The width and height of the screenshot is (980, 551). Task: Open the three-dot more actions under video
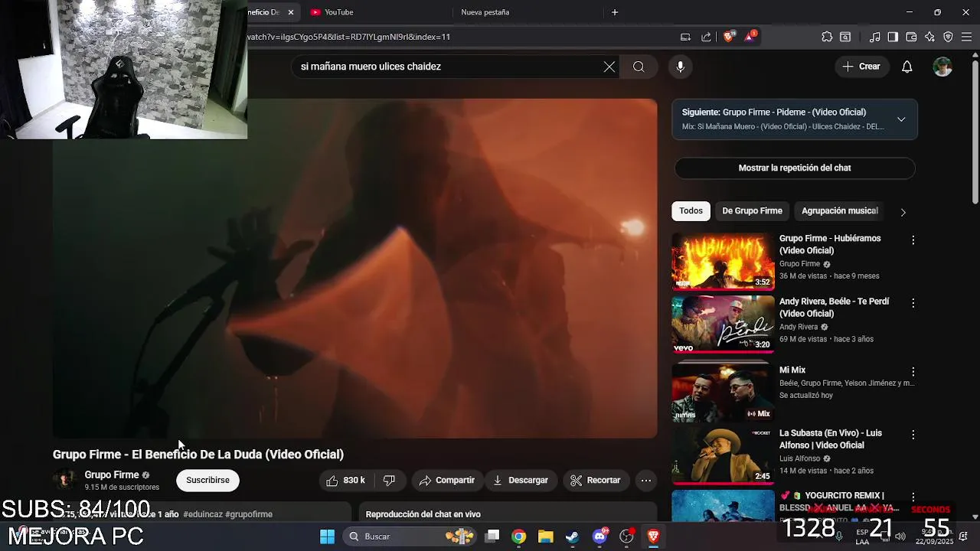tap(646, 481)
